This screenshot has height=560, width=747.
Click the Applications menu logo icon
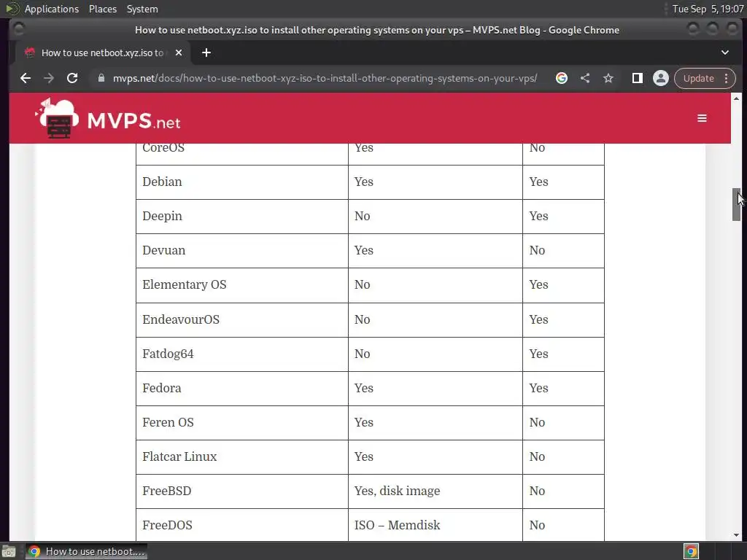click(12, 9)
